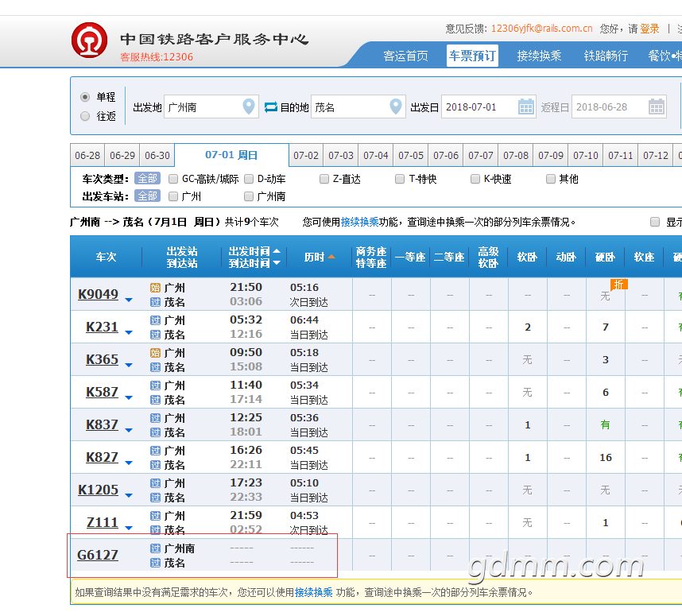
Task: Select the 往返 round-trip radio button
Action: click(x=85, y=116)
